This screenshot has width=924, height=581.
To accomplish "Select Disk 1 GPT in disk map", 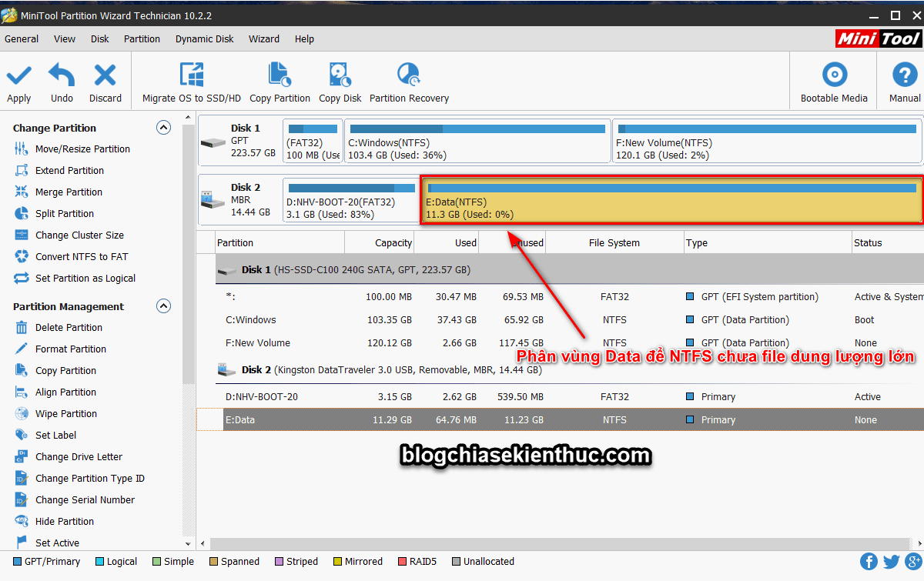I will (239, 141).
